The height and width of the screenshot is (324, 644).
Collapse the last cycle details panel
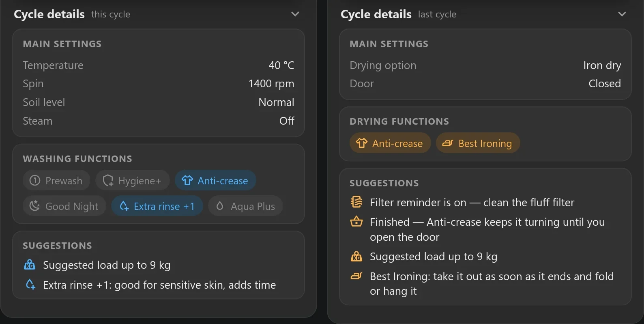click(622, 14)
